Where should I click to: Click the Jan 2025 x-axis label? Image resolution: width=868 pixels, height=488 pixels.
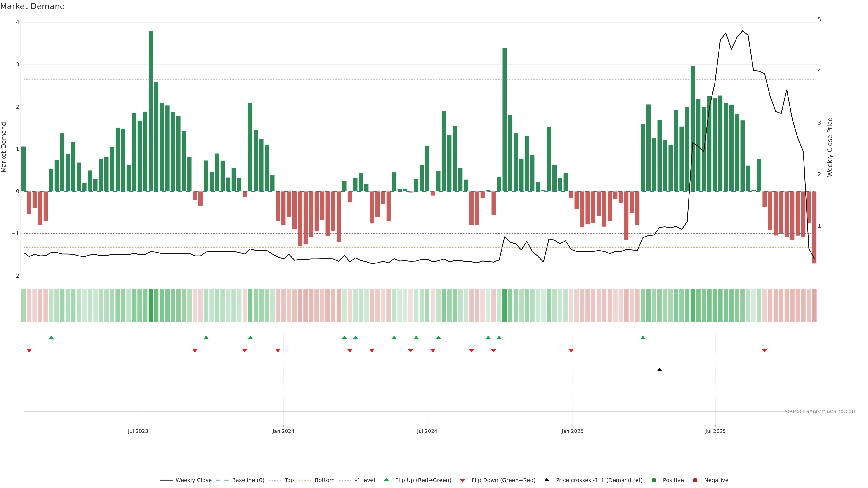coord(572,431)
